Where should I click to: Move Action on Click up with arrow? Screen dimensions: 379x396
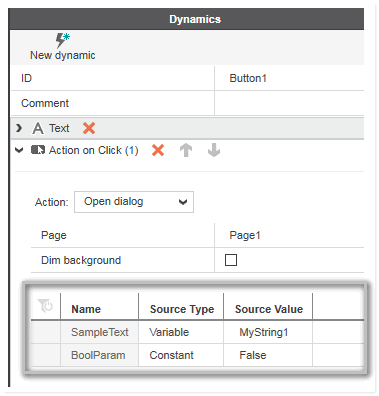click(x=186, y=150)
